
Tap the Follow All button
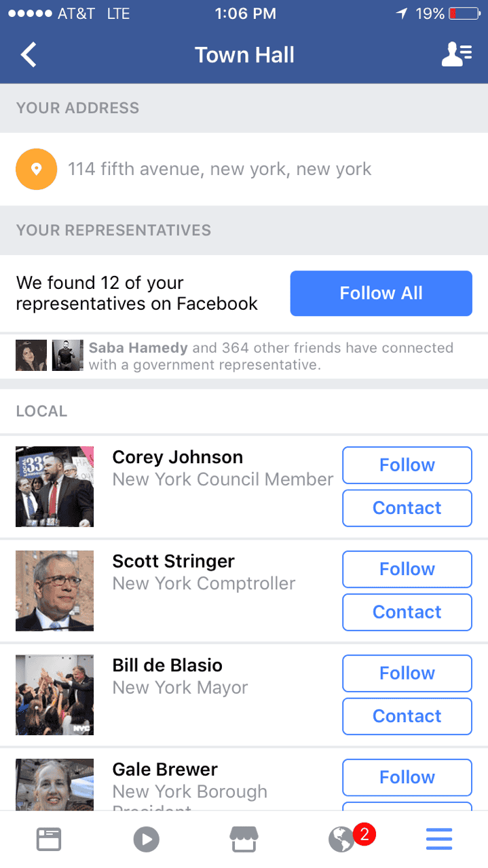[381, 293]
